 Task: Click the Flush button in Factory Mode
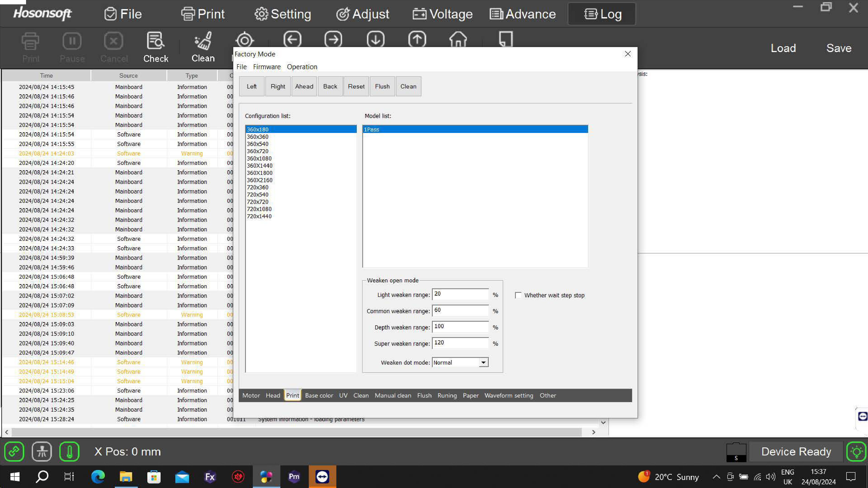[x=382, y=87]
